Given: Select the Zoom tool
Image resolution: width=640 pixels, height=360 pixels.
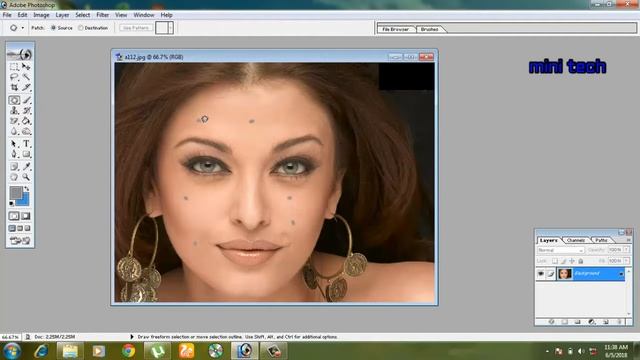Looking at the screenshot, I should click(26, 177).
